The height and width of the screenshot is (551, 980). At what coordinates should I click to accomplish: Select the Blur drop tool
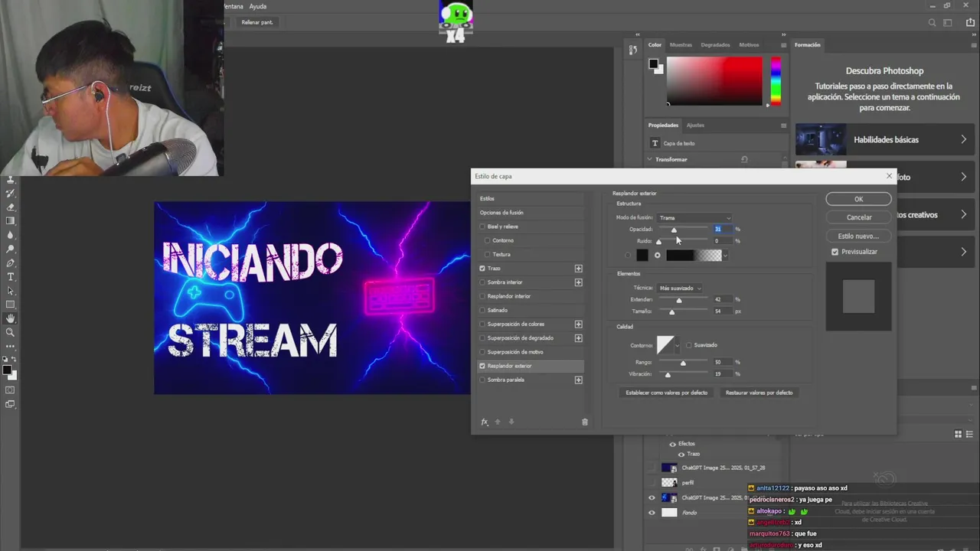click(x=11, y=235)
